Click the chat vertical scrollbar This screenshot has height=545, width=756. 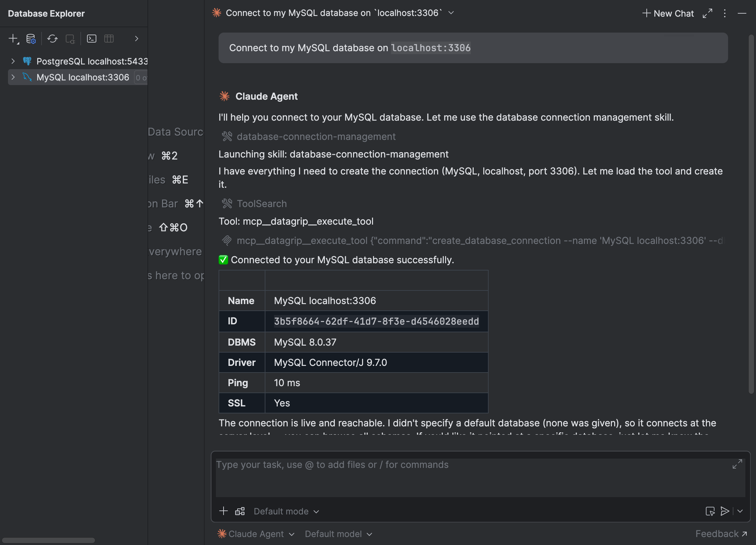point(751,213)
